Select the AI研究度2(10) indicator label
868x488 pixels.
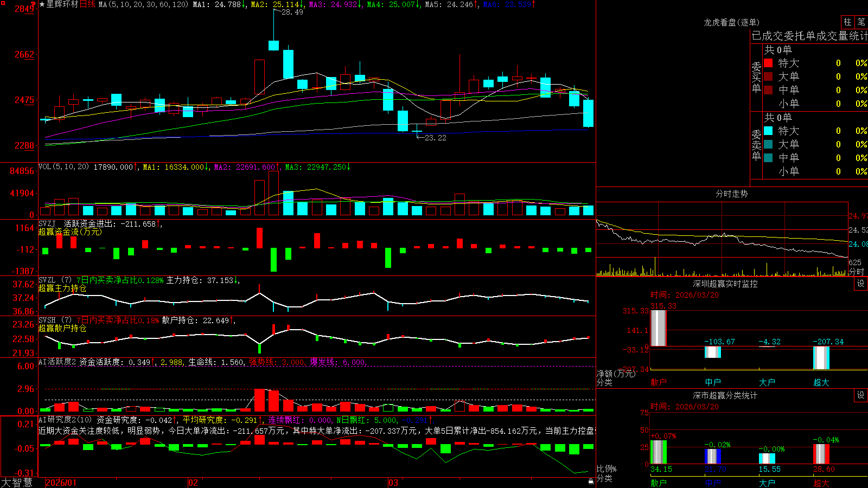65,420
